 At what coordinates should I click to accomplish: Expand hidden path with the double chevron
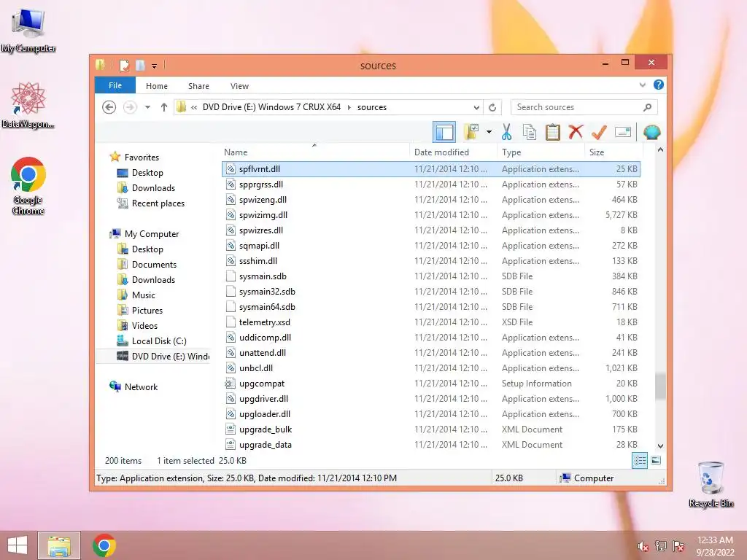[194, 107]
